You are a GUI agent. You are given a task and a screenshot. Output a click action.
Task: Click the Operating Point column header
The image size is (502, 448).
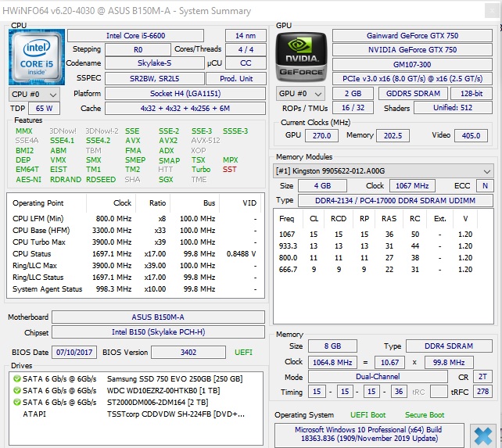[47, 203]
